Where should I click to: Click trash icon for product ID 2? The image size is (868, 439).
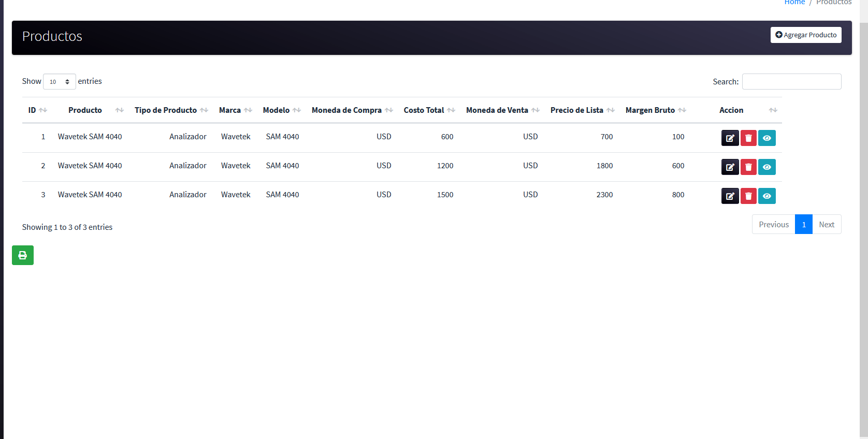pyautogui.click(x=748, y=167)
